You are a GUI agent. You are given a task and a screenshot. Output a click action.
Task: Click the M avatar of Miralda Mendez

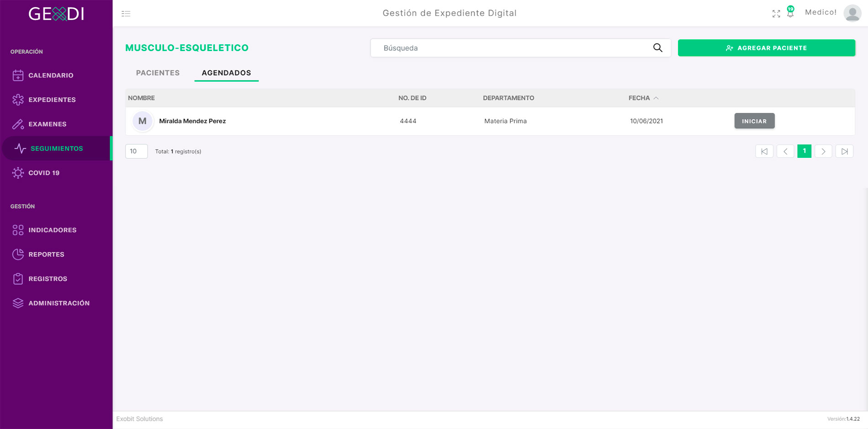(143, 121)
